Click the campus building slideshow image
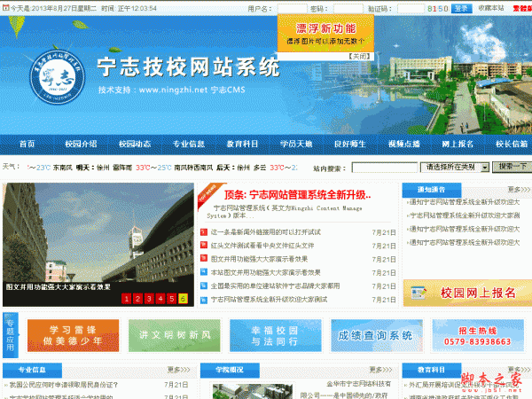Image resolution: width=532 pixels, height=399 pixels. pos(98,232)
